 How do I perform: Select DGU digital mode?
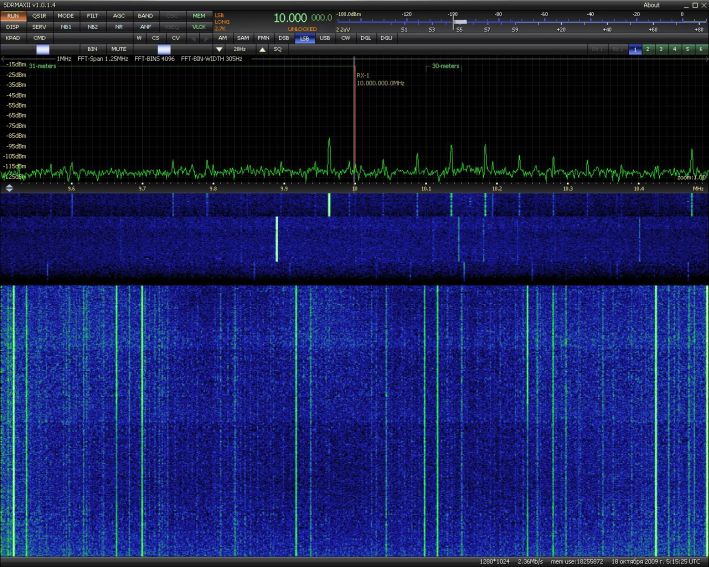[387, 38]
